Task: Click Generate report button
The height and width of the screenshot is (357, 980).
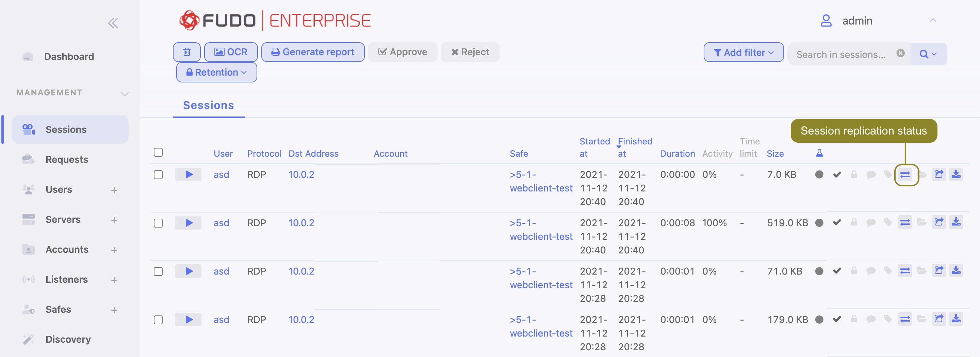Action: coord(313,52)
